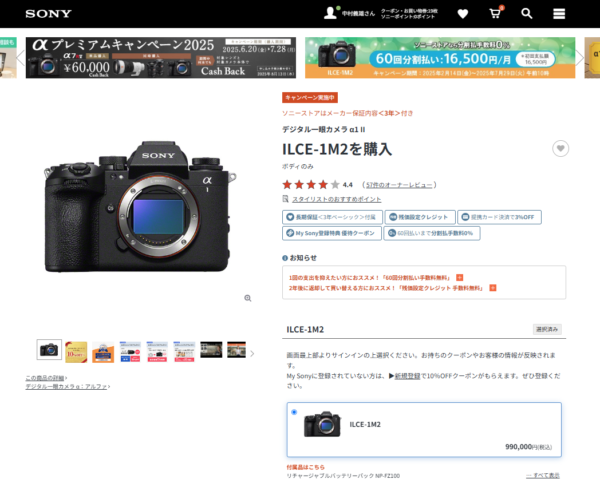Open この商品の詳細 link

point(45,378)
